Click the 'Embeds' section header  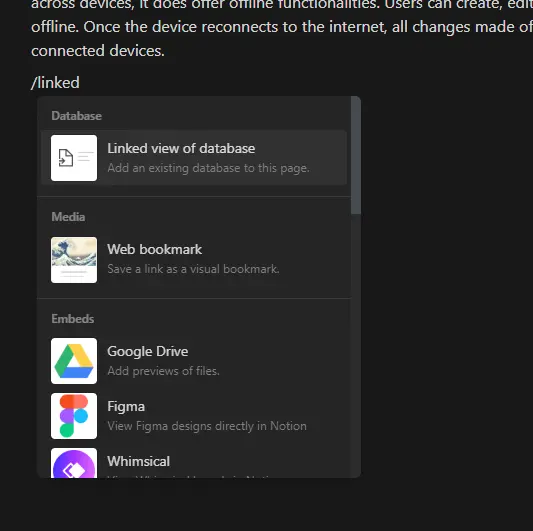[x=73, y=319]
